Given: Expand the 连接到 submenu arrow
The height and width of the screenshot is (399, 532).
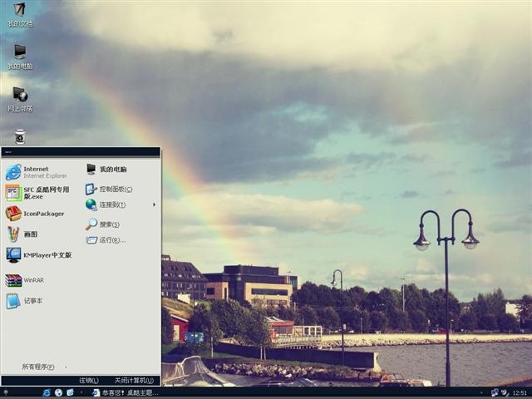Looking at the screenshot, I should [154, 204].
